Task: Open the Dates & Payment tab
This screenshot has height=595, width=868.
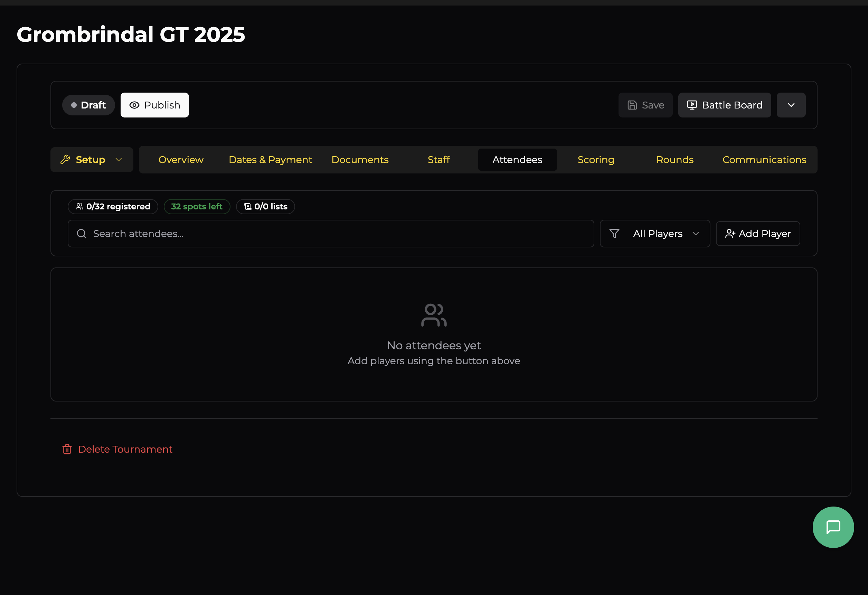Action: (270, 160)
